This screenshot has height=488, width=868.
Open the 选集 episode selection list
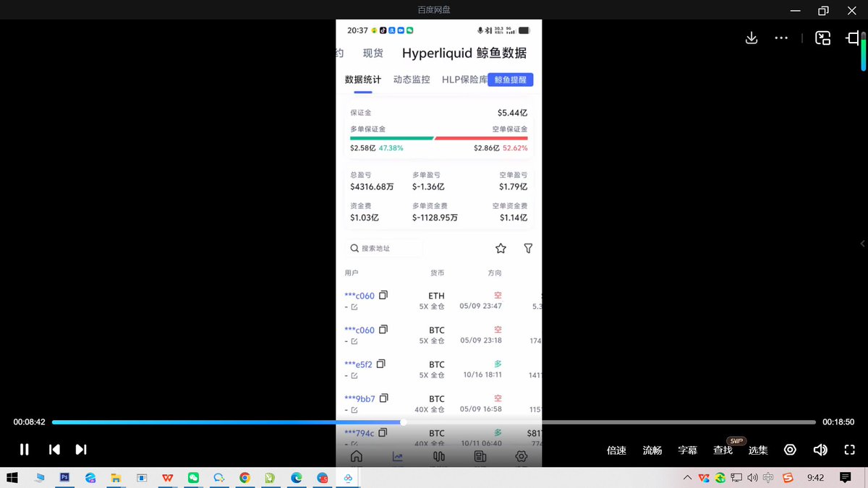(x=758, y=450)
